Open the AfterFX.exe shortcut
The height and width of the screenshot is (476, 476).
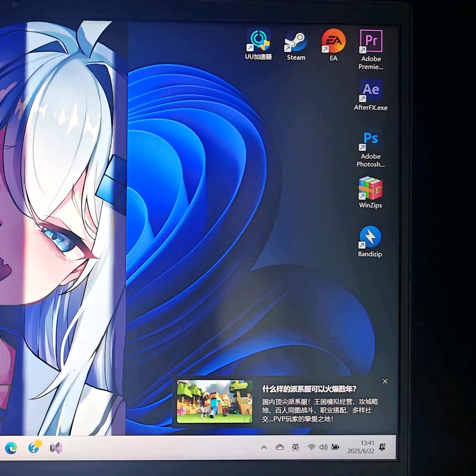tap(370, 91)
